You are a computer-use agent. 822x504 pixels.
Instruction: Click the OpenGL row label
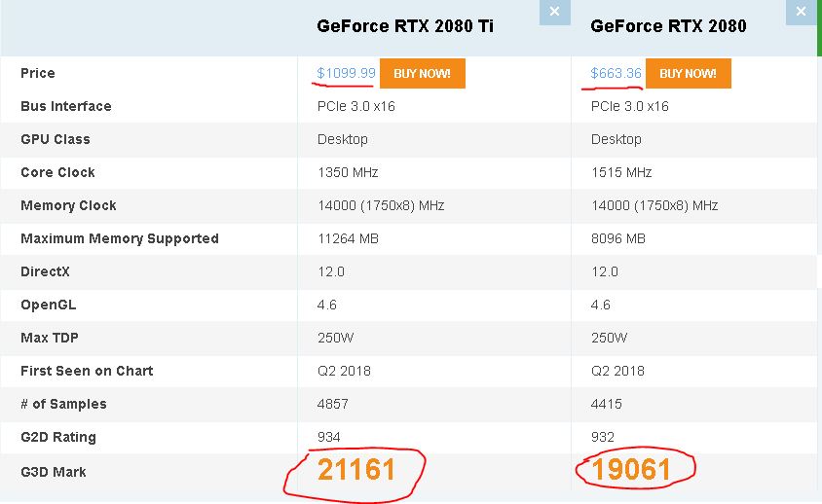coord(49,305)
